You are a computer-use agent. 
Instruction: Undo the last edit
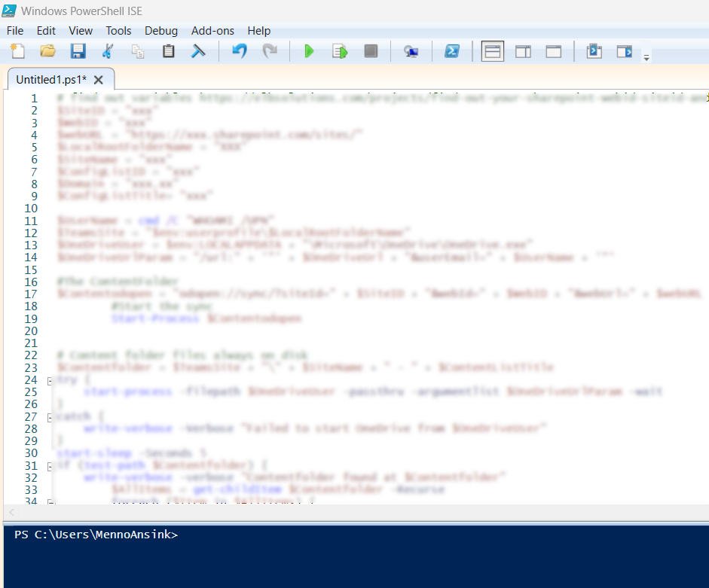(239, 51)
